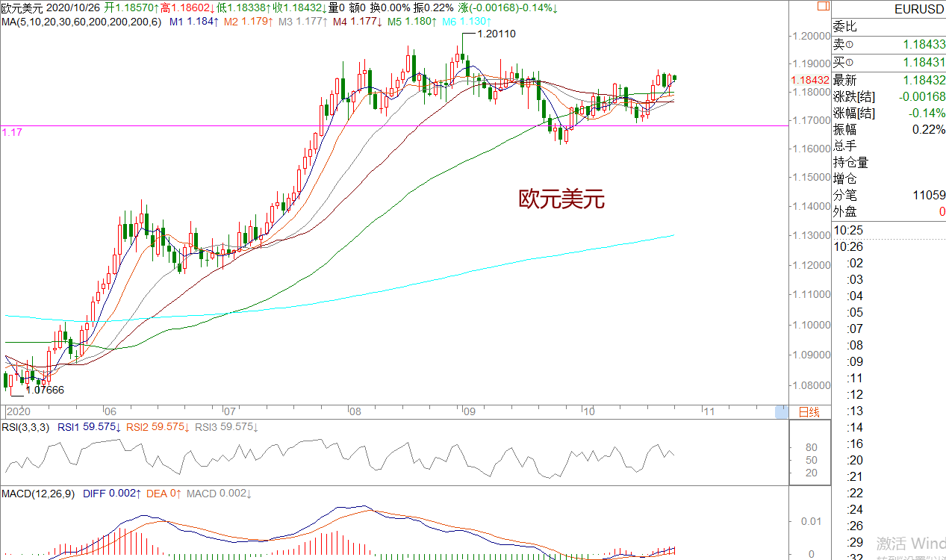Click the 委比 row label
Viewport: 946px width, 560px height.
845,27
